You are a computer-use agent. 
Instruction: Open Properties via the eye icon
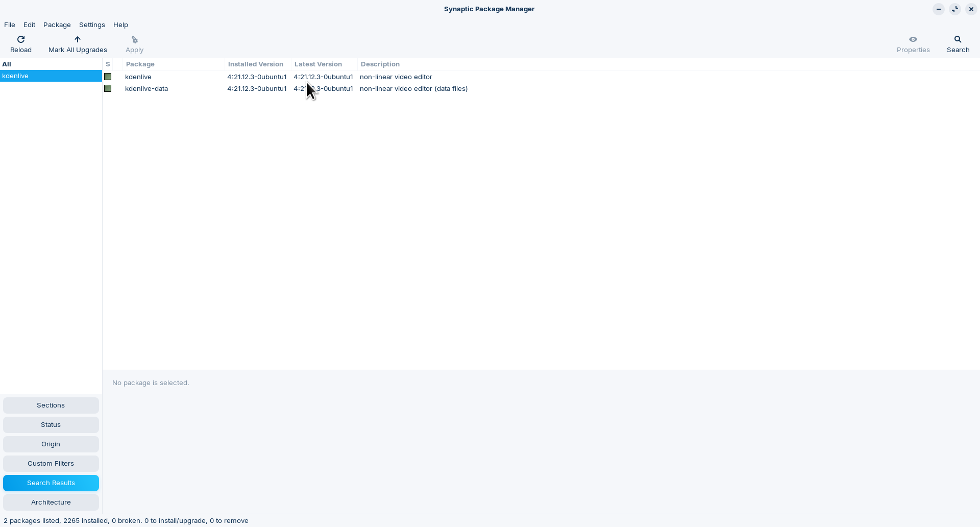(913, 39)
